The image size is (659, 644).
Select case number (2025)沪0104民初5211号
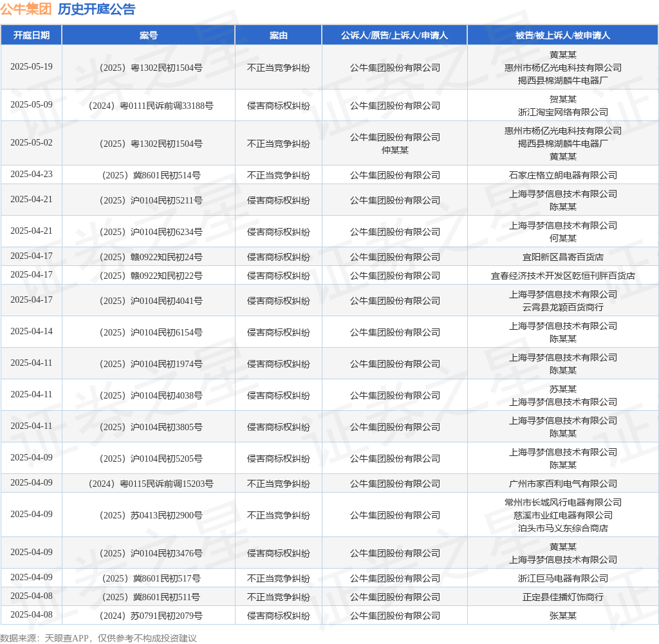click(151, 200)
